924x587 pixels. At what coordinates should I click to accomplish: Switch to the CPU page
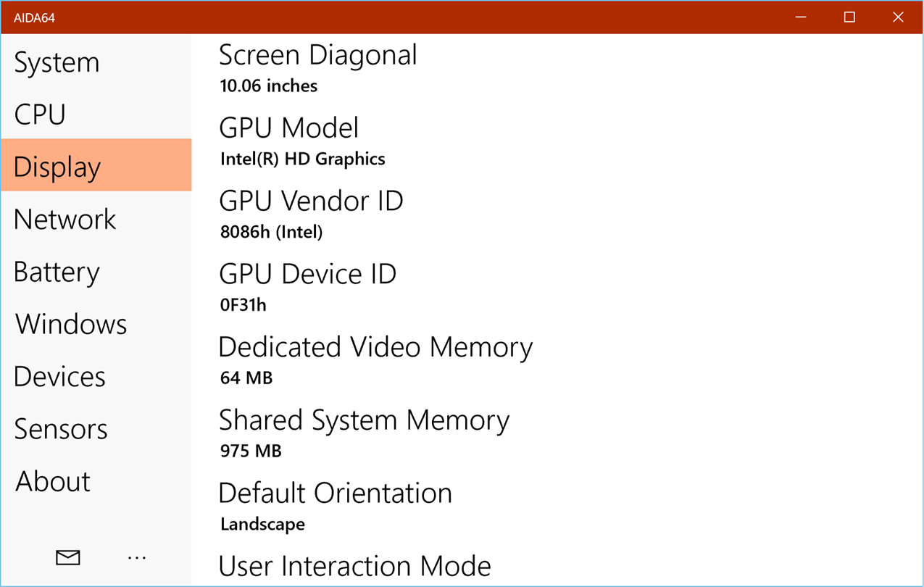[41, 115]
